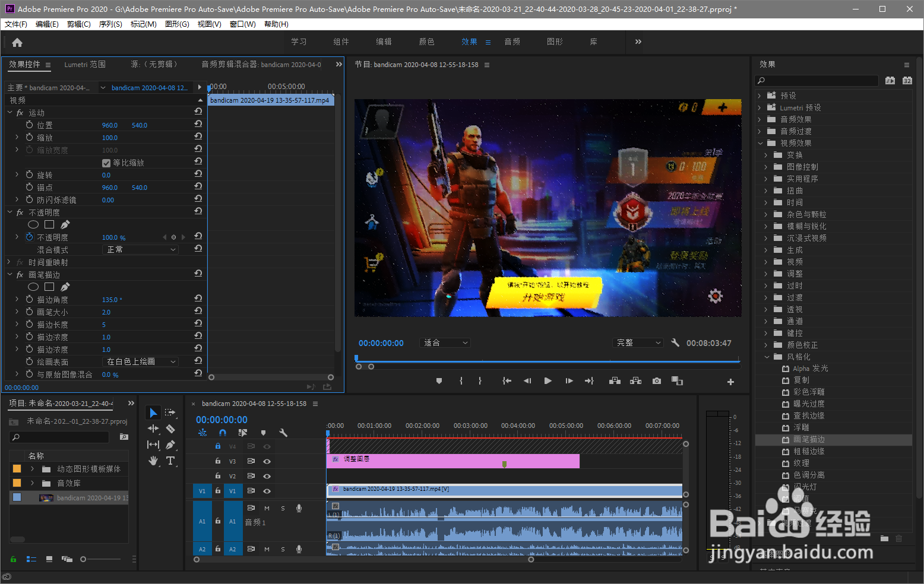Solo audio track A1
Viewport: 924px width, 584px height.
(283, 508)
